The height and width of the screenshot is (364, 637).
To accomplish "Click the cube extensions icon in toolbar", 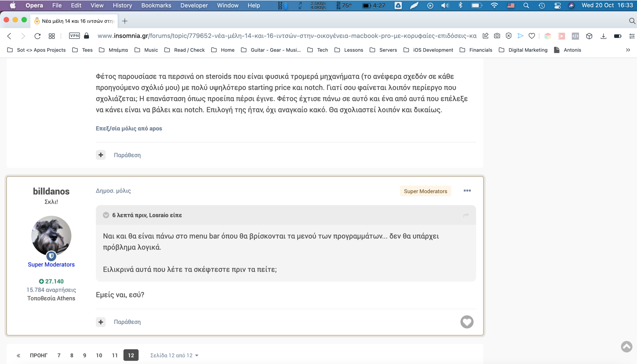I will pyautogui.click(x=589, y=36).
